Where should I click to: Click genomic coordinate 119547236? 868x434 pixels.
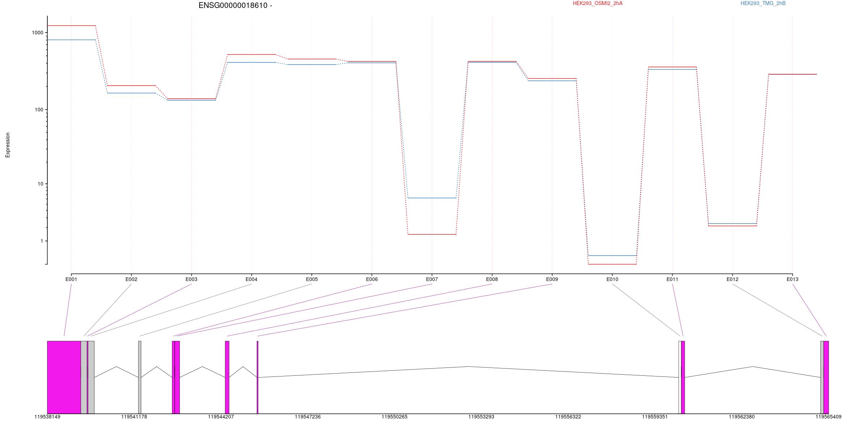[308, 417]
